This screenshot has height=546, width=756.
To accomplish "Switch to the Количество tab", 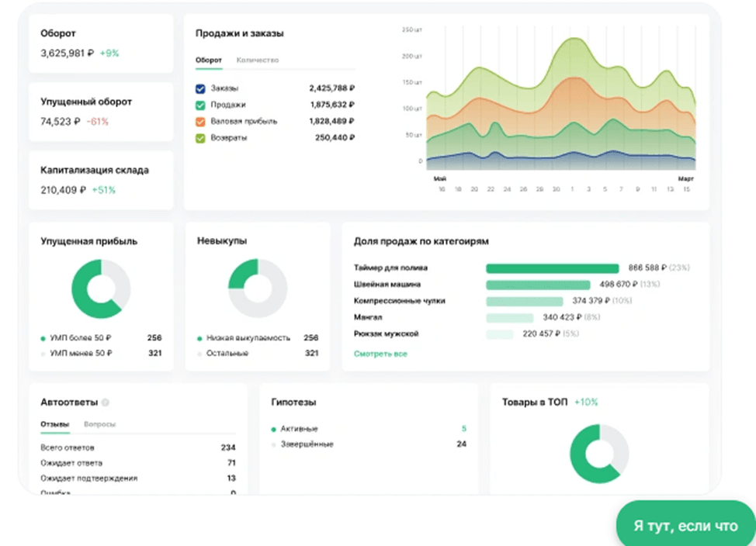I will 258,60.
